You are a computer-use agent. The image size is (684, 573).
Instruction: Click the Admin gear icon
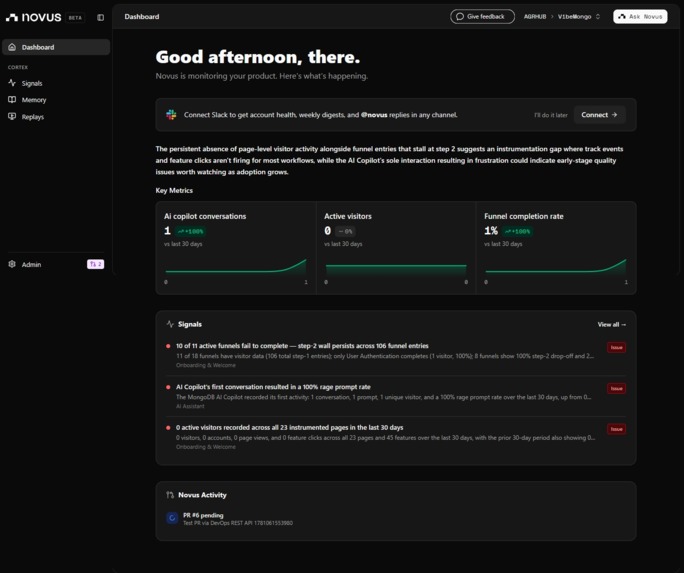point(12,264)
